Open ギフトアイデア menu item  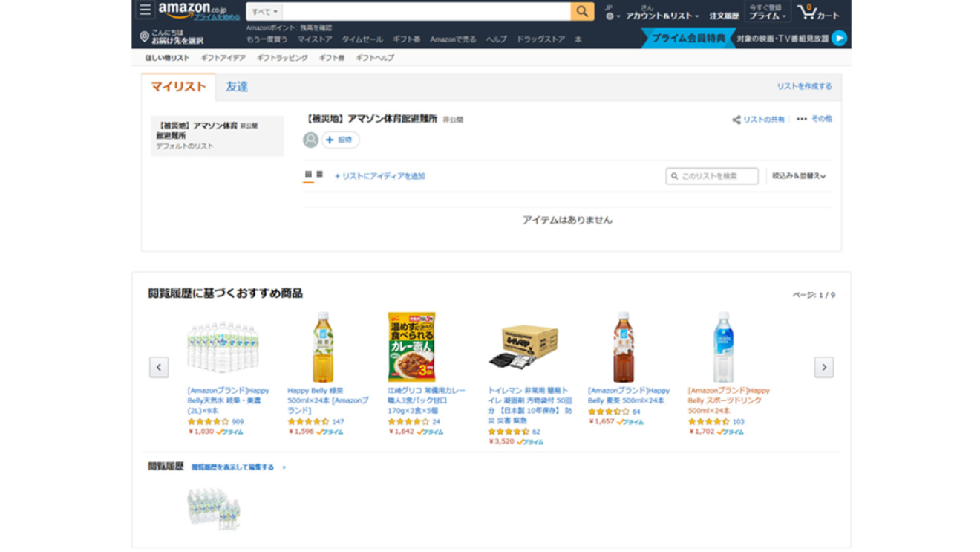pyautogui.click(x=223, y=58)
